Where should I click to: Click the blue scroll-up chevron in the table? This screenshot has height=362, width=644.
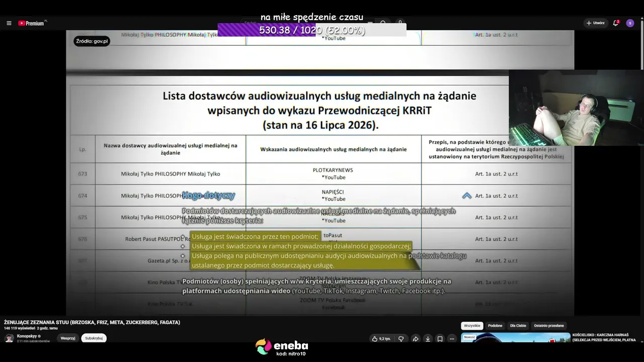point(467,196)
